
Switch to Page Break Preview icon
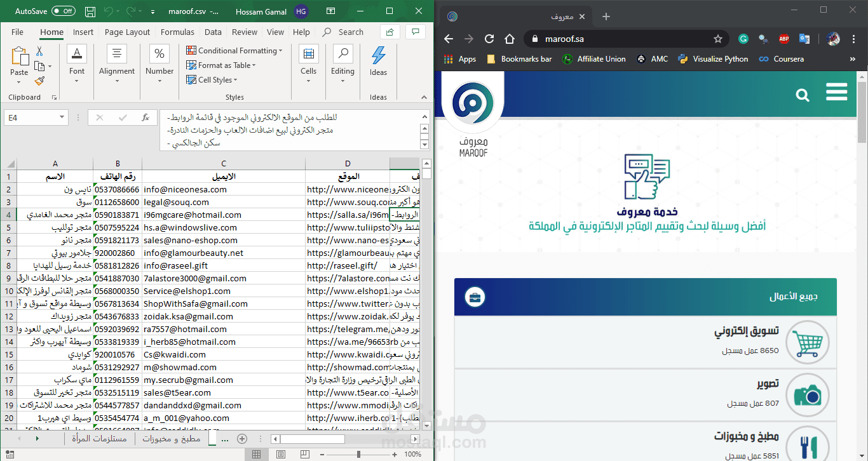click(304, 455)
